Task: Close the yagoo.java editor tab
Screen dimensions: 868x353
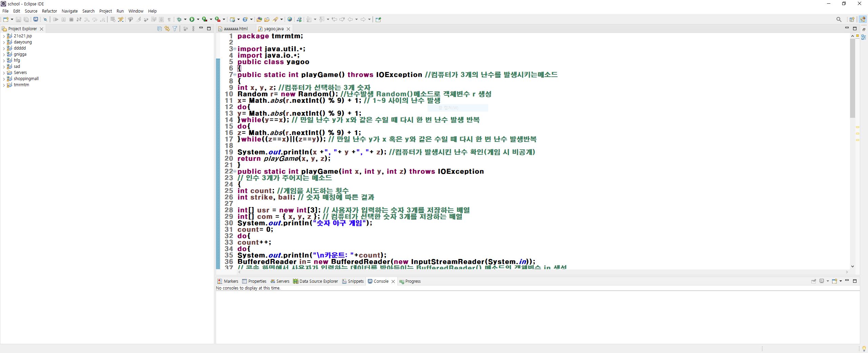Action: [x=288, y=29]
